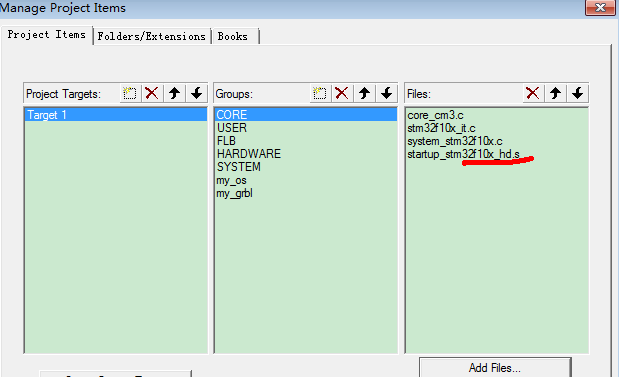Switch to the Project Items tab

(47, 35)
